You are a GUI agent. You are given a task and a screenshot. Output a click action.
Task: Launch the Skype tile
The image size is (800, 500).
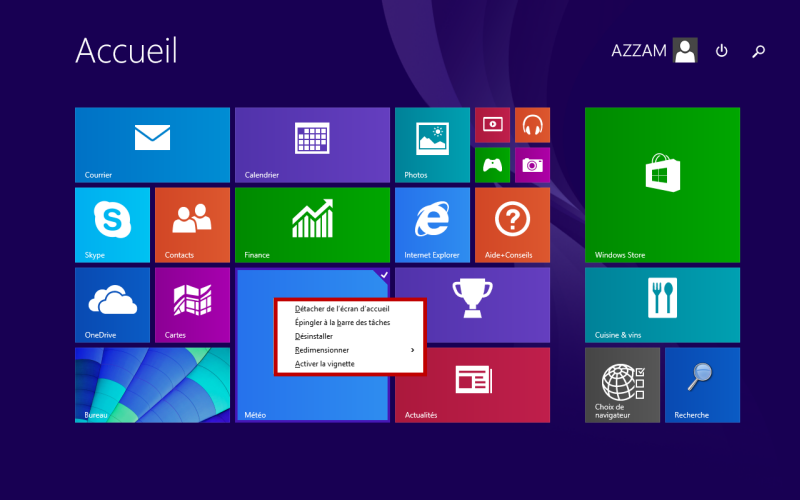pos(112,225)
